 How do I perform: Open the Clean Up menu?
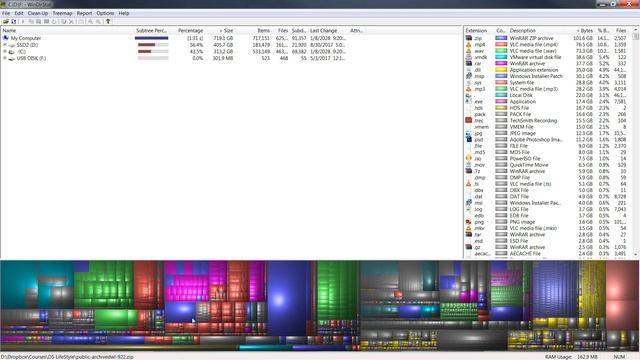[x=38, y=13]
